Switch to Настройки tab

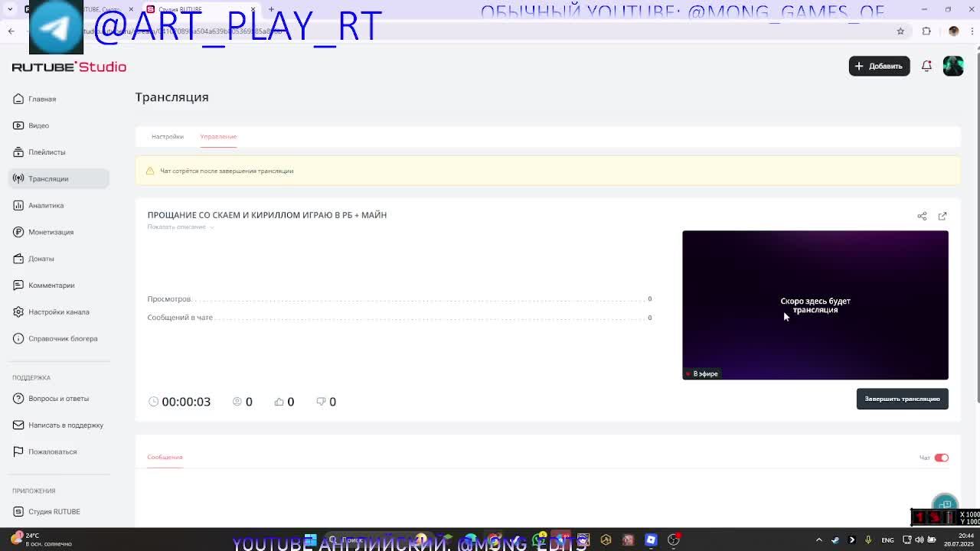pos(167,136)
